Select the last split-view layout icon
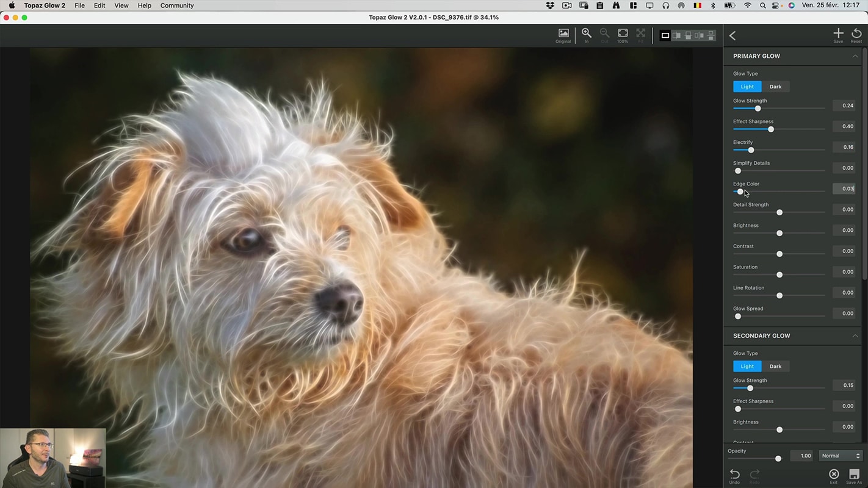The height and width of the screenshot is (488, 868). tap(711, 35)
